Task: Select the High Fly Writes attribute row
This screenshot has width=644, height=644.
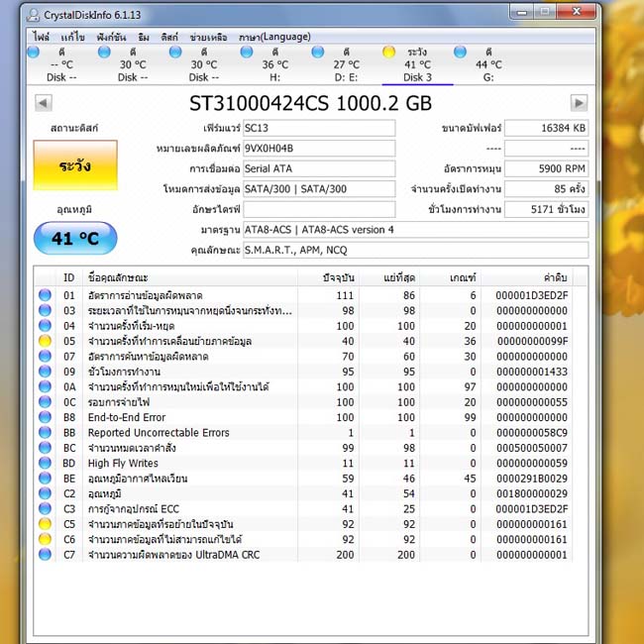Action: [304, 463]
